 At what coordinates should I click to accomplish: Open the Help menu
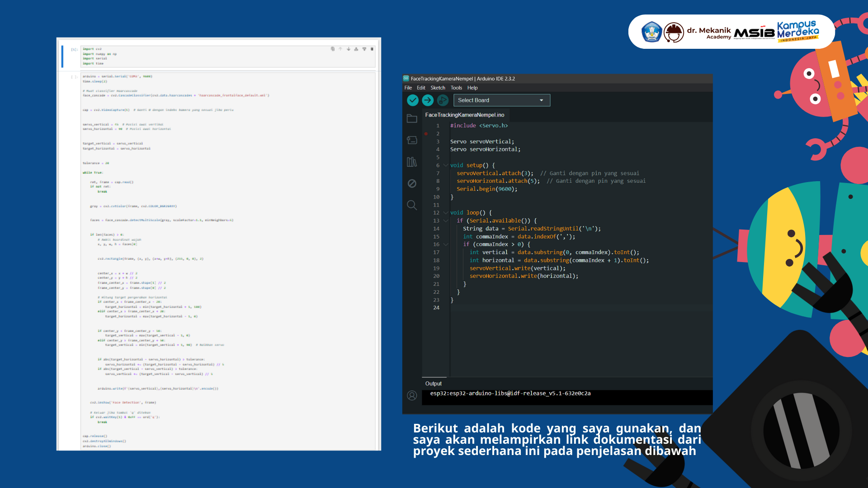pos(472,88)
